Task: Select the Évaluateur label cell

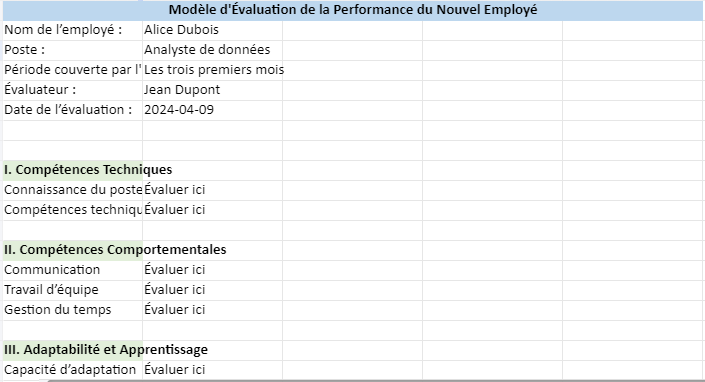Action: (x=72, y=90)
